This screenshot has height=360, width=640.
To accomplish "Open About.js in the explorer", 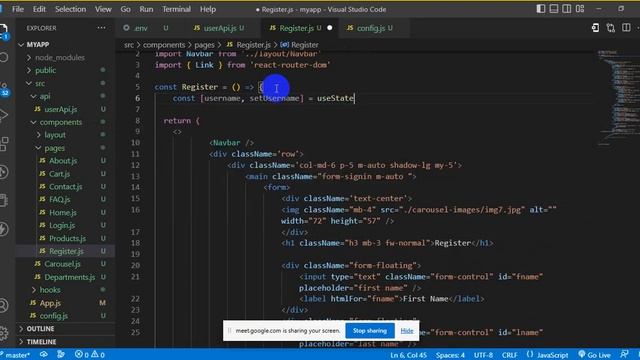I will (63, 161).
